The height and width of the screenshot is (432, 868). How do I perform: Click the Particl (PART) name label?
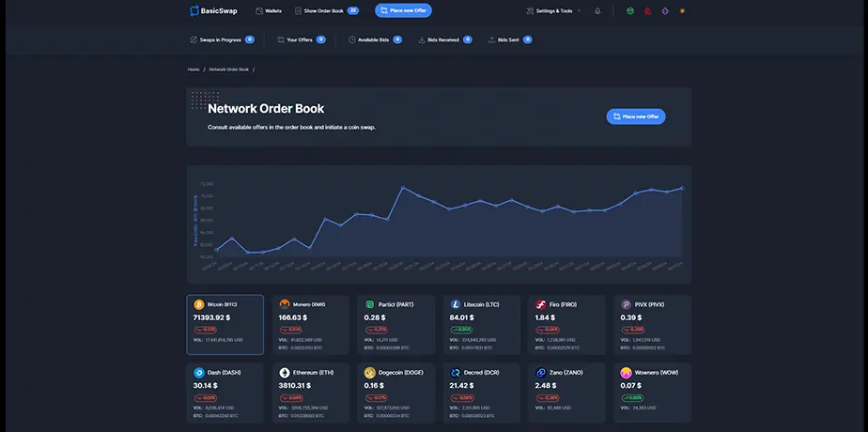click(x=395, y=304)
